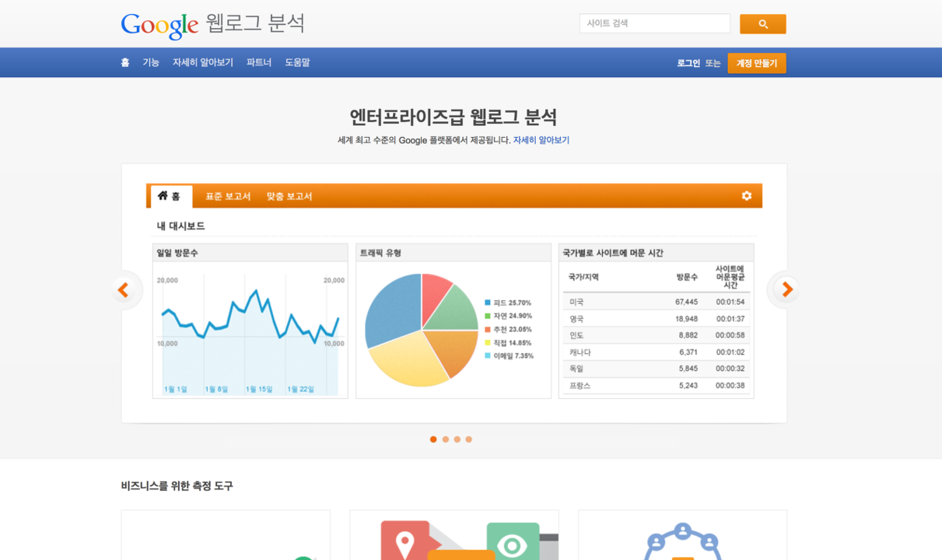Focus the 사이트 검색 input field
The height and width of the screenshot is (560, 942).
click(x=655, y=23)
